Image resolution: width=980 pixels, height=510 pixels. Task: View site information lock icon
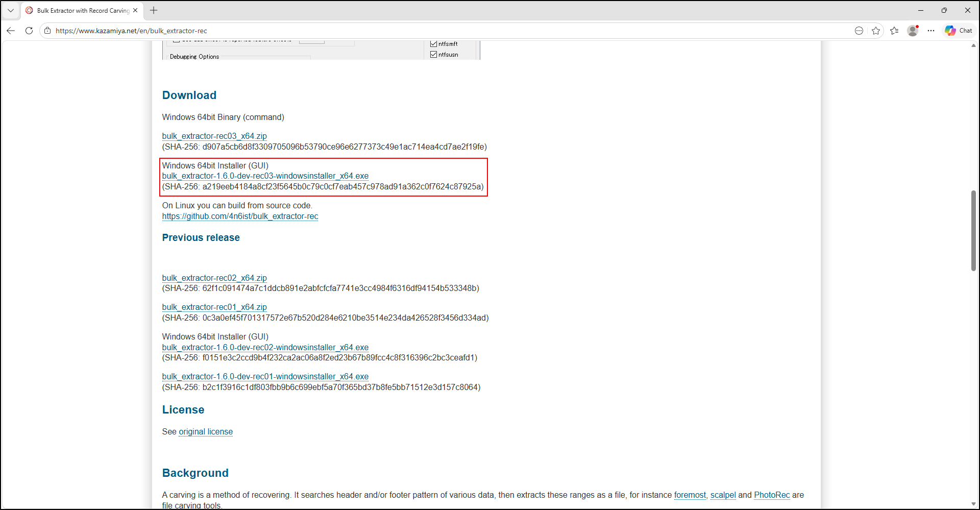47,31
